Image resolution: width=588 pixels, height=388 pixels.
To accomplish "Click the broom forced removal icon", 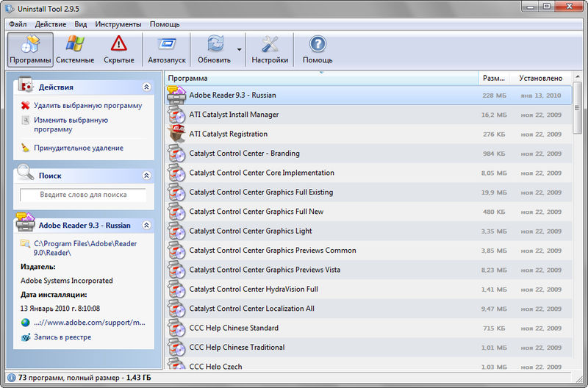I will coord(25,148).
